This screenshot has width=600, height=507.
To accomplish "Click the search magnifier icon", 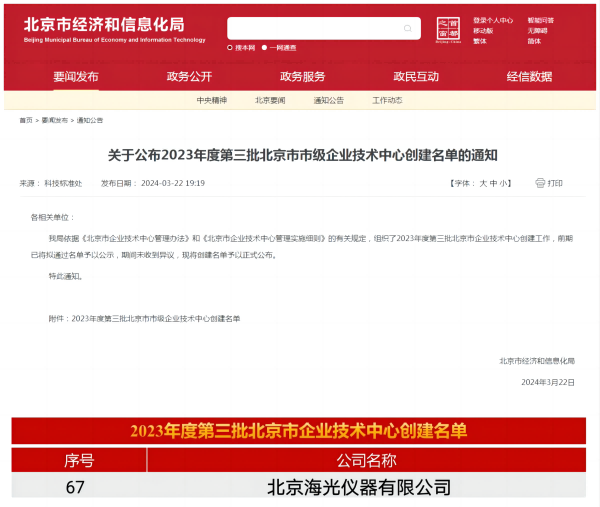I will click(408, 28).
